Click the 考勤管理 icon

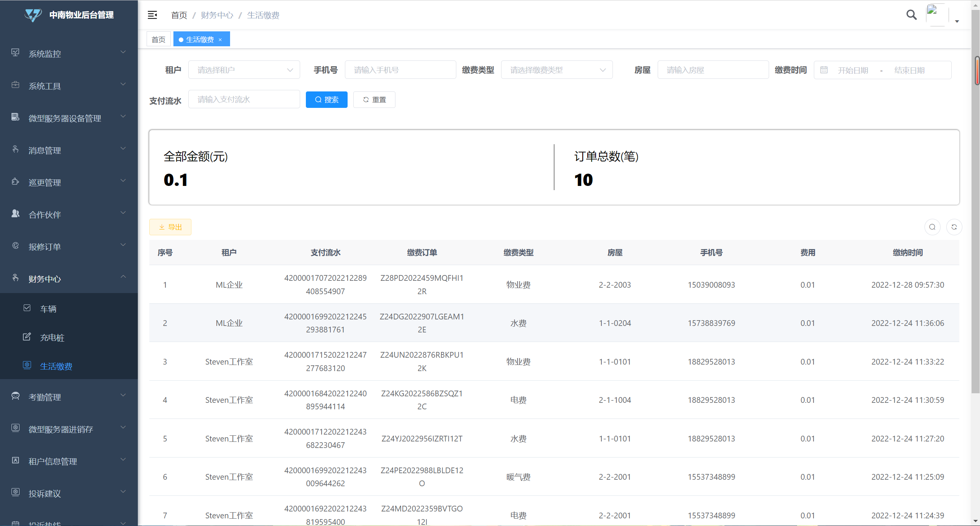coord(15,396)
